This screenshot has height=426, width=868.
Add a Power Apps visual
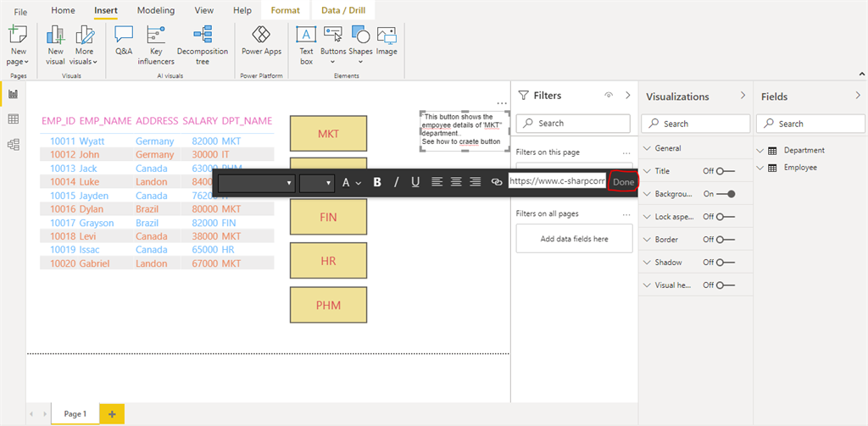(x=261, y=41)
